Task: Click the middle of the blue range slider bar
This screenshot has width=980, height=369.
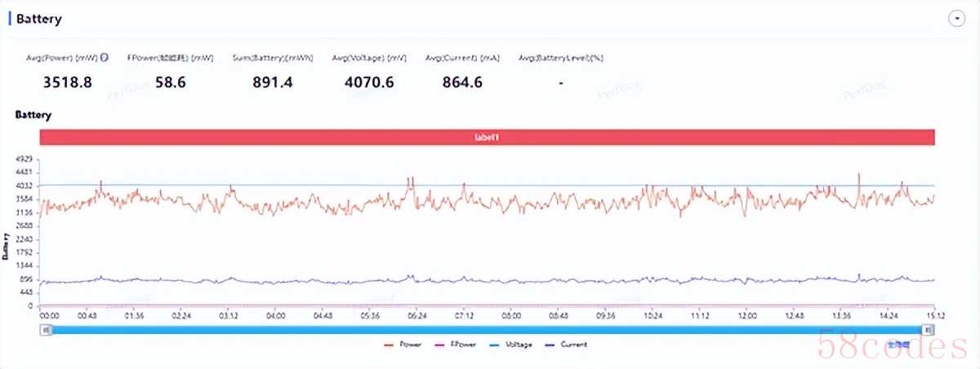Action: 488,329
